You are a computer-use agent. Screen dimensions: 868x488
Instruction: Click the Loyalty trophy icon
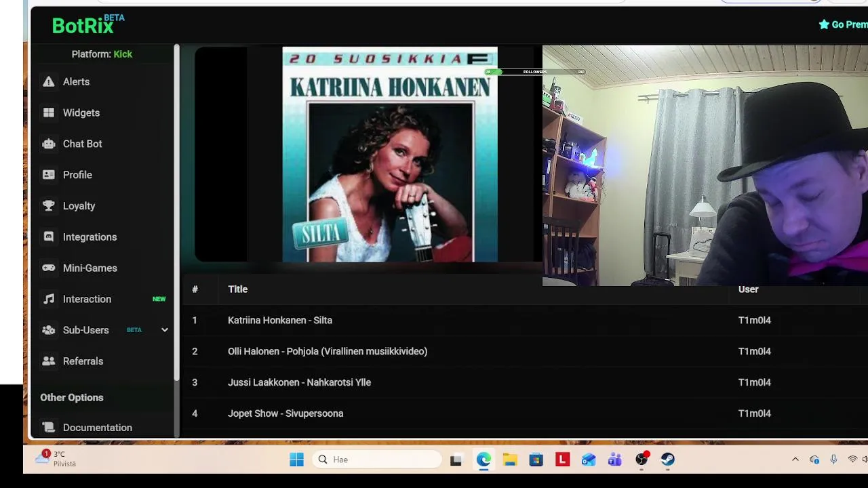point(48,206)
